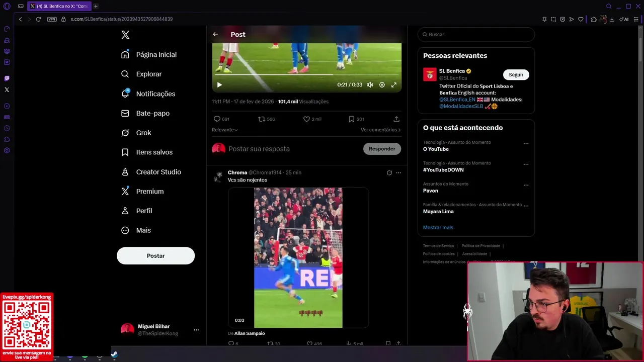
Task: Open Miguel Bilhar account menu dots
Action: (196, 330)
